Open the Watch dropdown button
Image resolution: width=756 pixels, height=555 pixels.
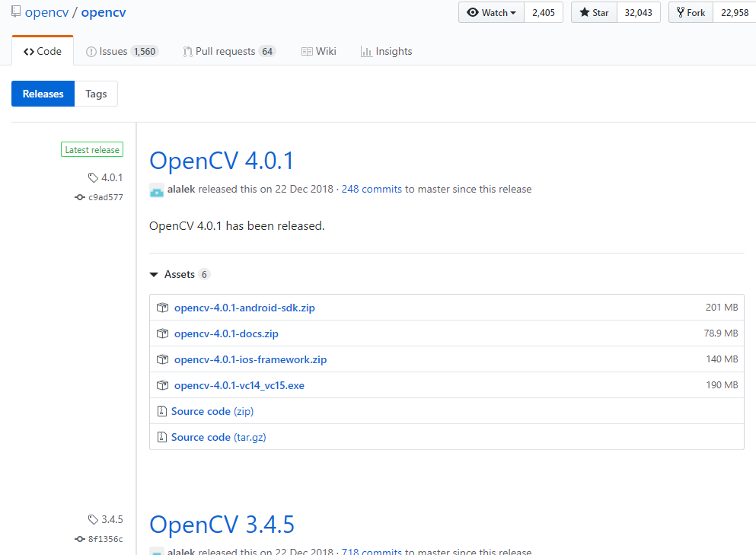491,12
